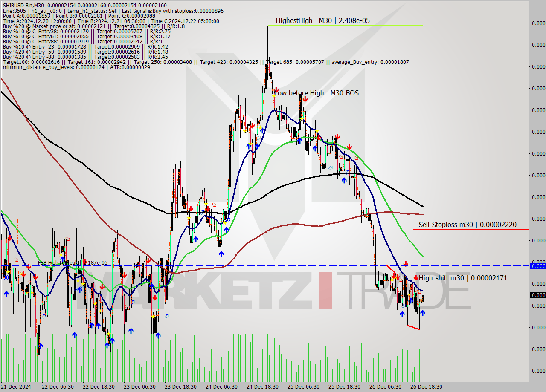Click the '22 Dec 06:30' time axis label
Screen dimensions: 546x392
coord(57,387)
